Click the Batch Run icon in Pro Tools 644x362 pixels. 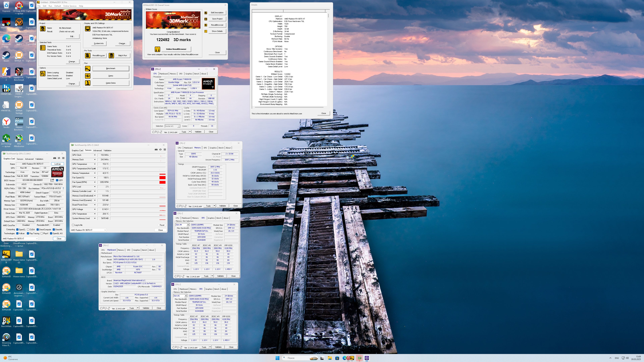click(111, 55)
